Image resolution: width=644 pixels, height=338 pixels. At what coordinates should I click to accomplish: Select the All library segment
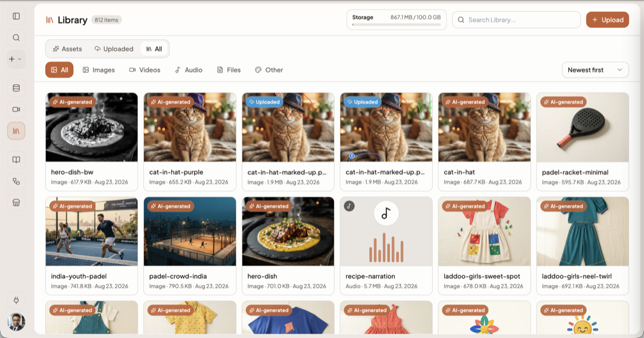[x=154, y=49]
